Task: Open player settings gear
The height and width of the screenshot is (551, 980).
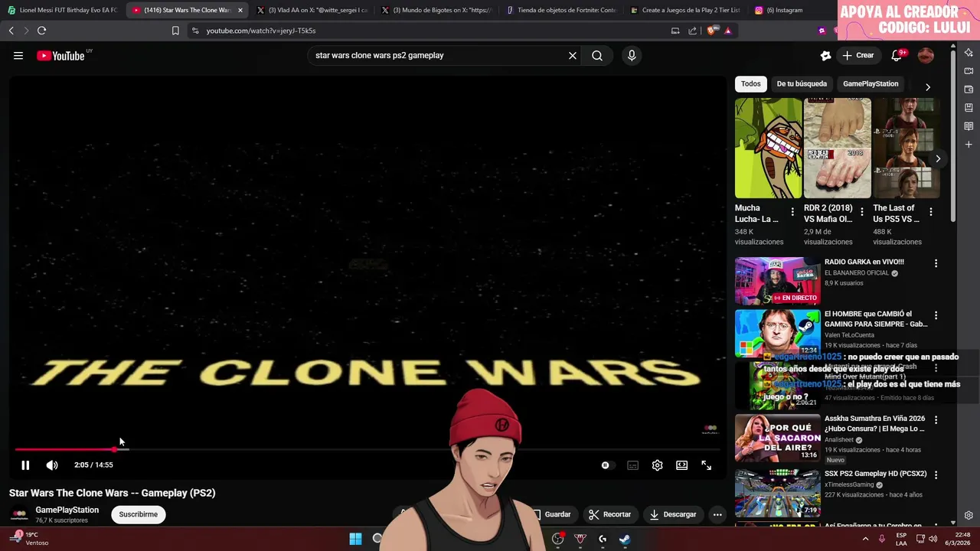Action: pos(657,465)
